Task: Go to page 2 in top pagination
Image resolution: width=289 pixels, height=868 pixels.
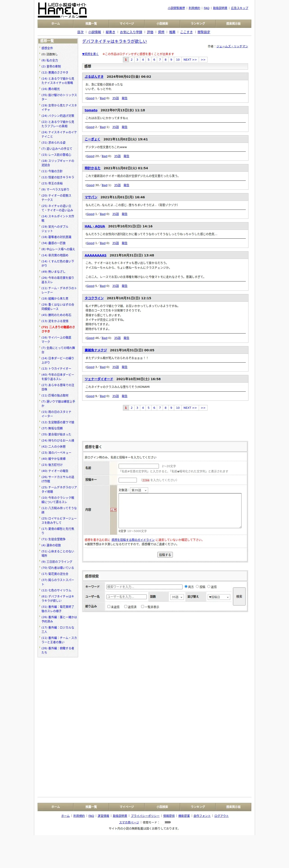Action: [x=131, y=60]
